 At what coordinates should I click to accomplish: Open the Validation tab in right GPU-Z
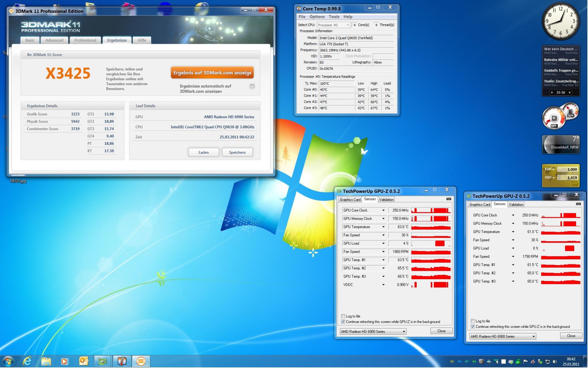(x=516, y=204)
